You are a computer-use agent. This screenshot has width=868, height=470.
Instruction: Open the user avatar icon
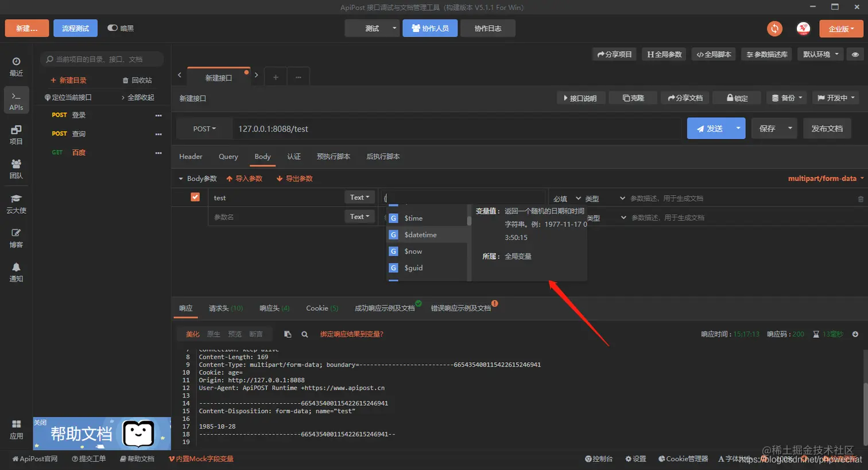(x=803, y=28)
